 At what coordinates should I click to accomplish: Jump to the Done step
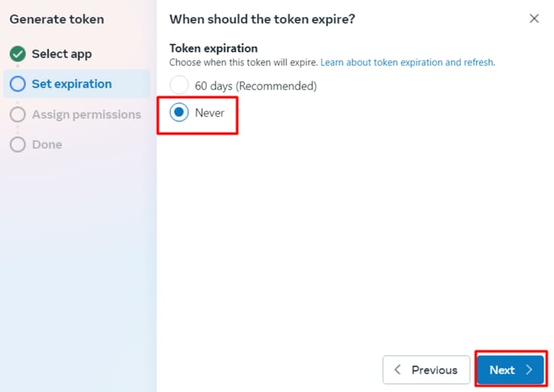click(47, 145)
